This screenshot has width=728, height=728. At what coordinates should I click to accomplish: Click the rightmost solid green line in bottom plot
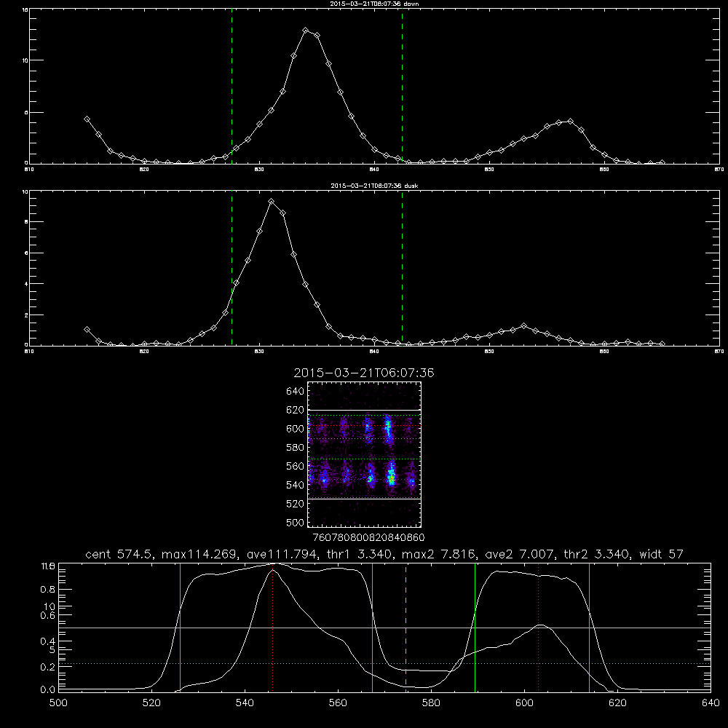point(589,627)
